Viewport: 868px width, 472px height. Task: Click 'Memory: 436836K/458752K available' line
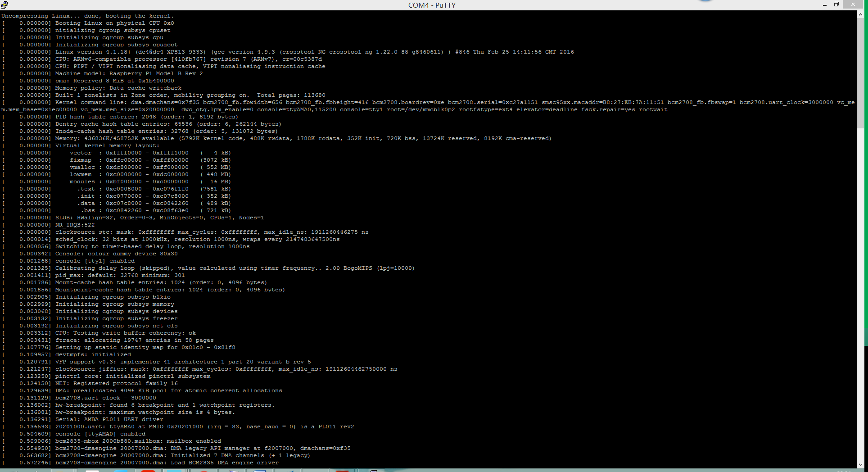click(x=303, y=138)
